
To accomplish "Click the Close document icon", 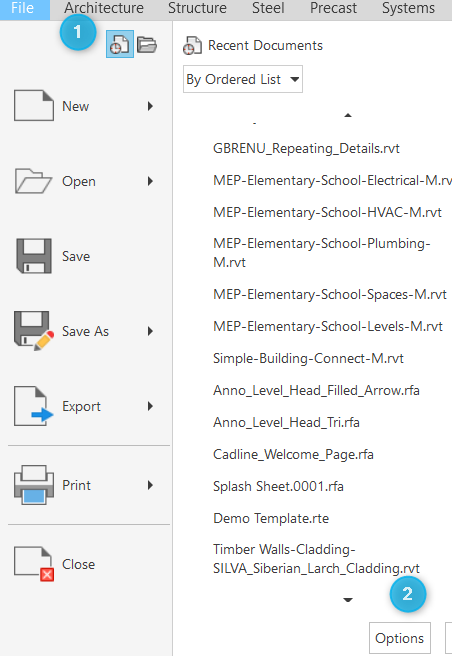I will 34,564.
